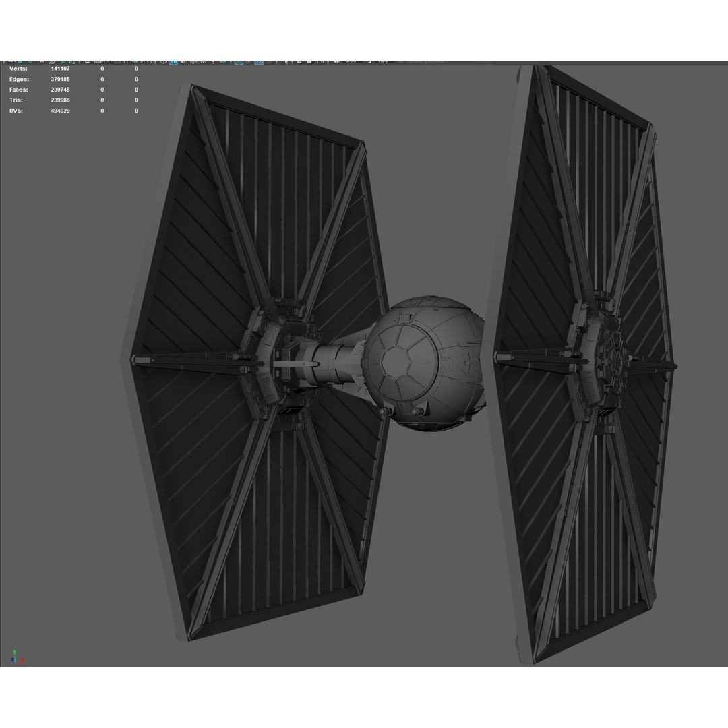The height and width of the screenshot is (728, 728).
Task: Click the Undo icon in the toolbar
Action: click(10, 61)
